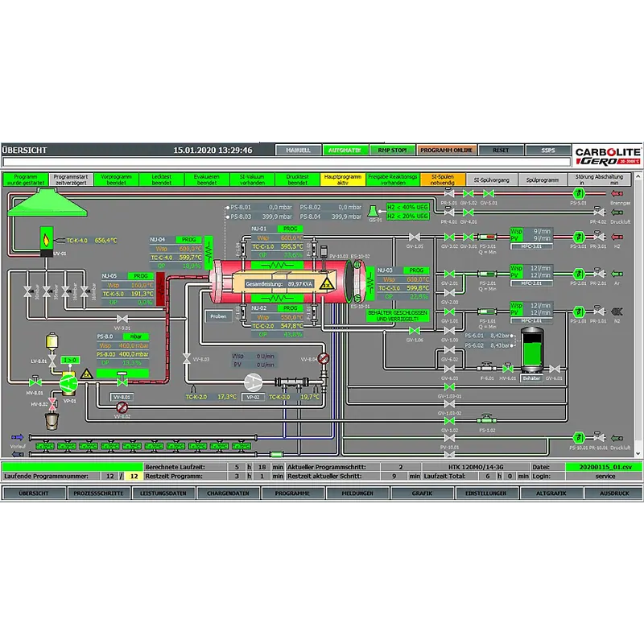Click the F-6.01 filter symbol
644x644 pixels.
[x=487, y=366]
